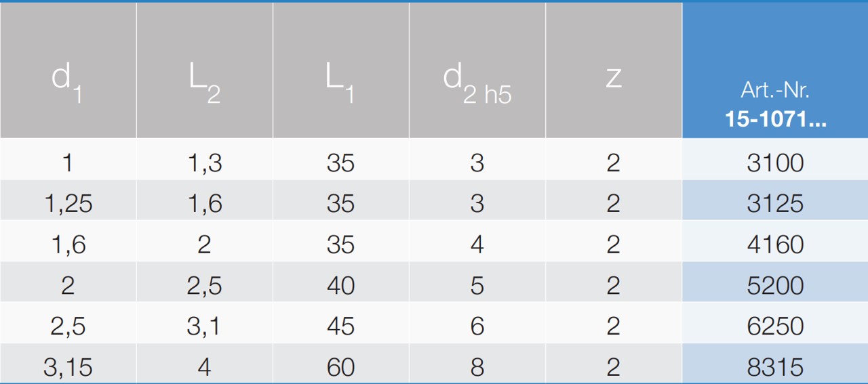This screenshot has width=868, height=384.
Task: Select the L2 value 3,1 cell
Action: (204, 326)
